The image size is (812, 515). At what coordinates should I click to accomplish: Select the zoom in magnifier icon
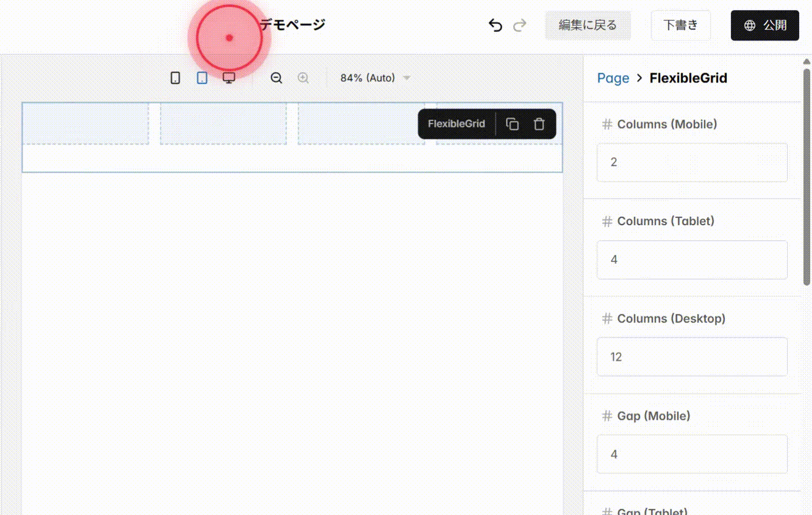point(303,78)
